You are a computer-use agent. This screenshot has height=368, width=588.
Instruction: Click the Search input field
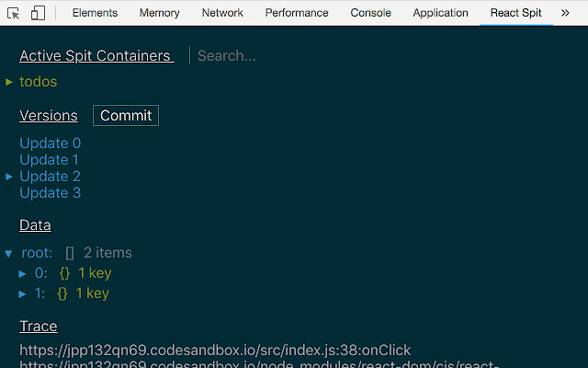coord(276,56)
